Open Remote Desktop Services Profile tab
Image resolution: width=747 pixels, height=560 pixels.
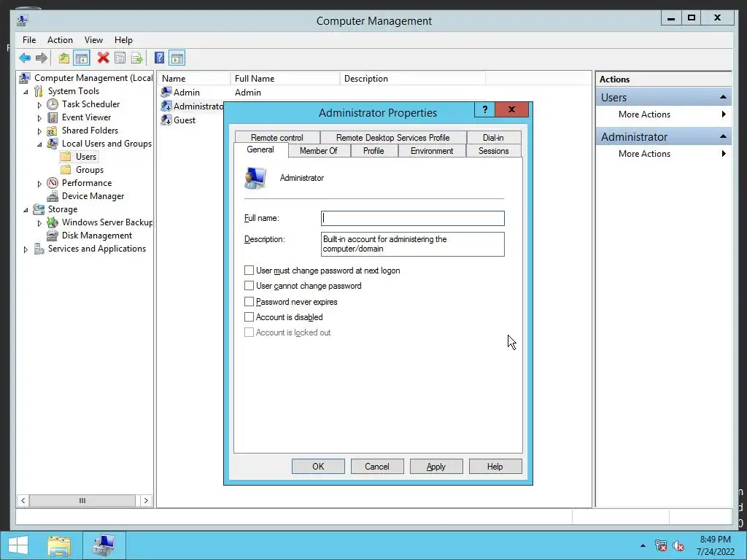coord(393,138)
